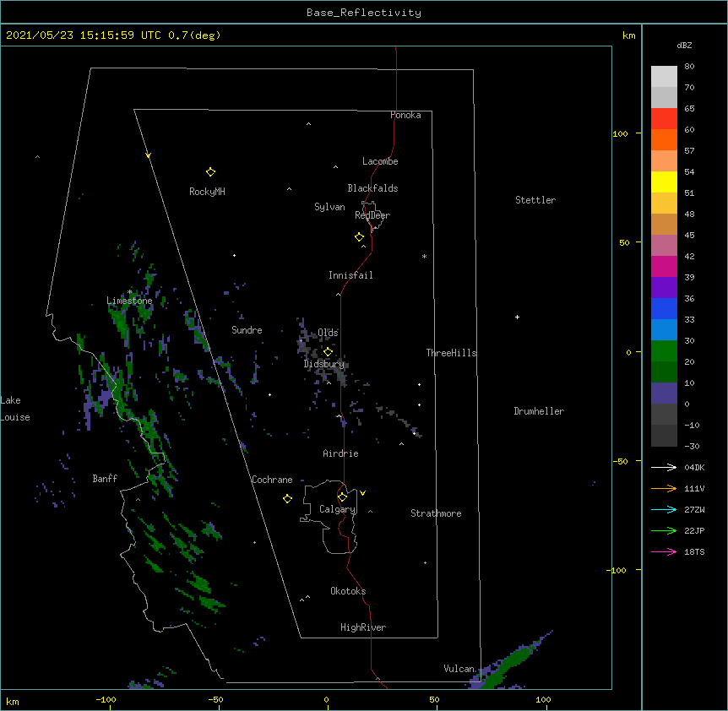
Task: Choose the slate purple 10-0 dBZ swatch
Action: (664, 393)
